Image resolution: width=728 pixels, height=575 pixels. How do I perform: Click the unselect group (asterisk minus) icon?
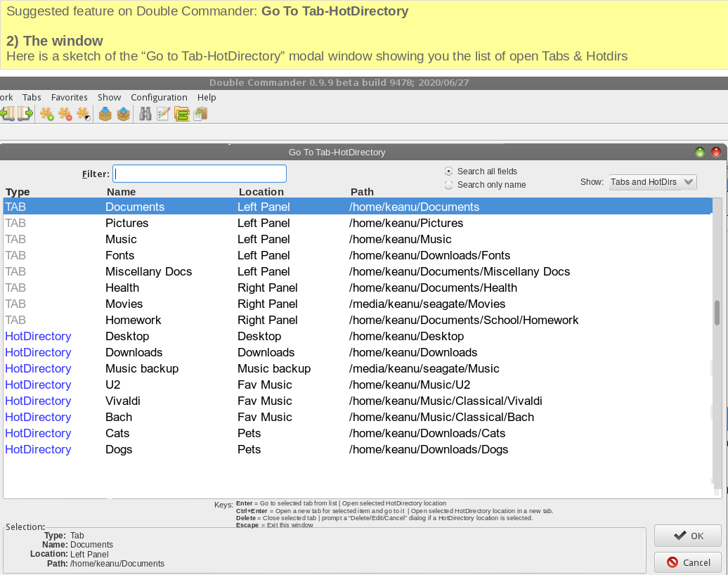point(65,114)
